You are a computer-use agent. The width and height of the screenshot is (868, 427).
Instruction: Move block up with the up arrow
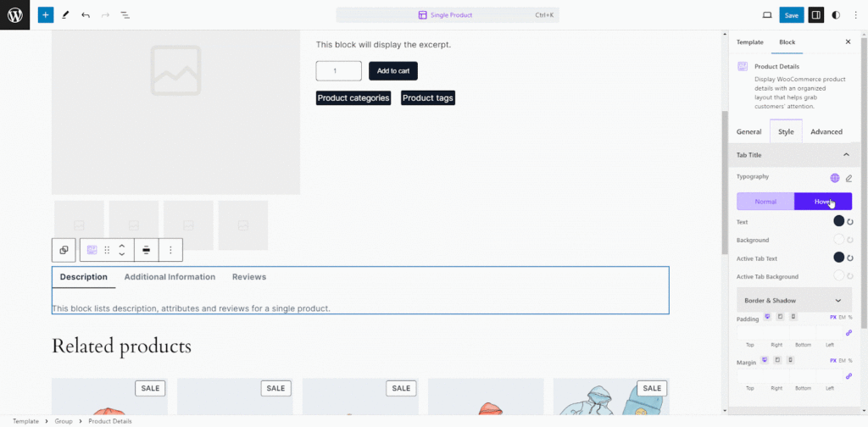pyautogui.click(x=122, y=246)
